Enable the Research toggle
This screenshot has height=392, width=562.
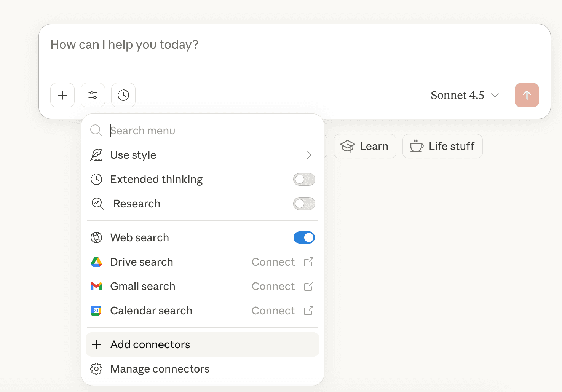coord(304,204)
